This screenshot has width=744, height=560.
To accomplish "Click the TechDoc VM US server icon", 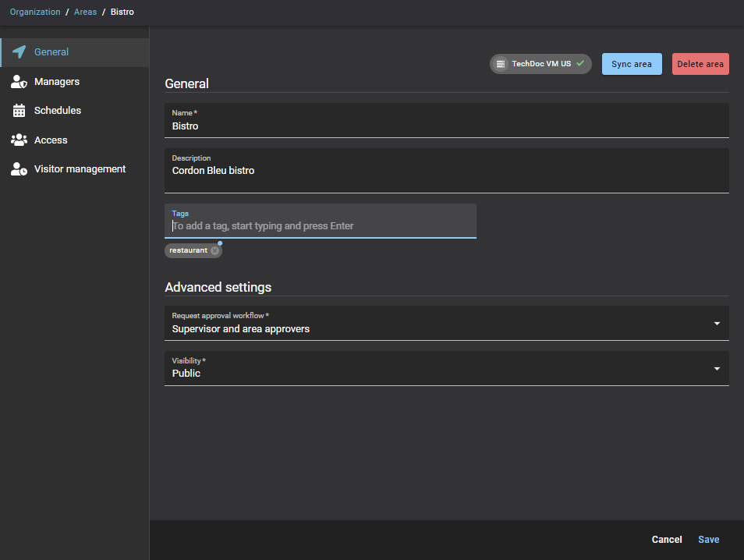I will [x=501, y=64].
